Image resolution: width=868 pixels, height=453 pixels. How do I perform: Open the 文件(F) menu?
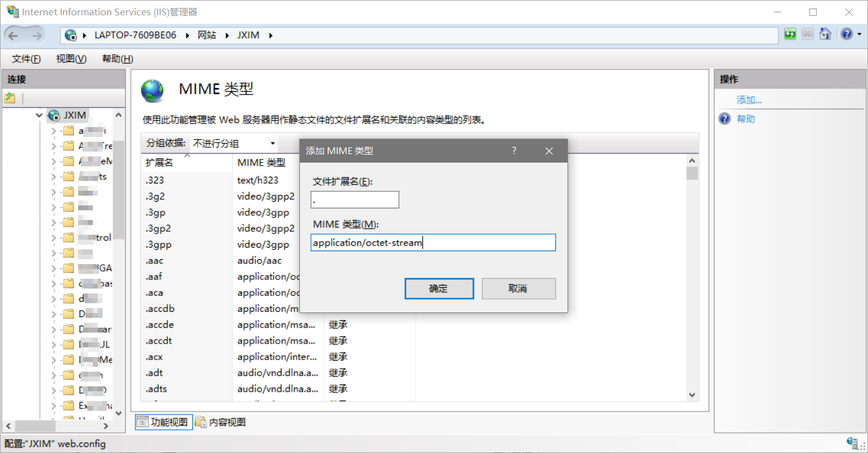(x=26, y=59)
